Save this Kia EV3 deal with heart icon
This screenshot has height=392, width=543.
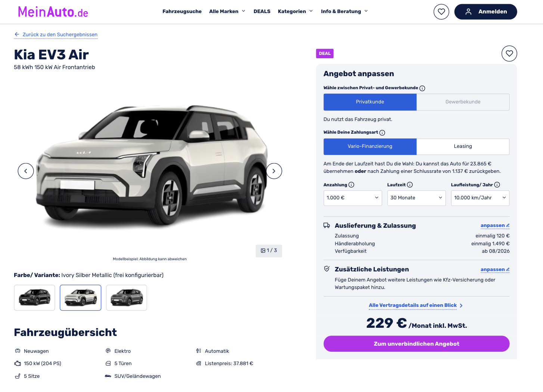509,53
